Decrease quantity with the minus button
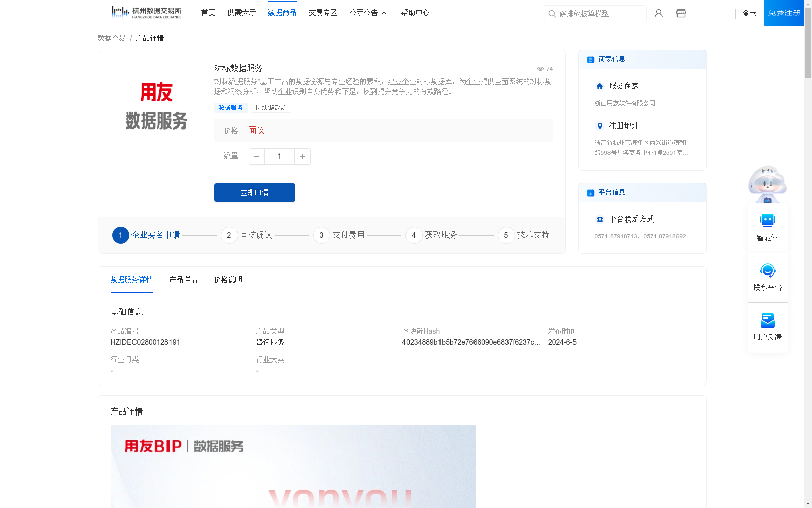 click(x=257, y=156)
